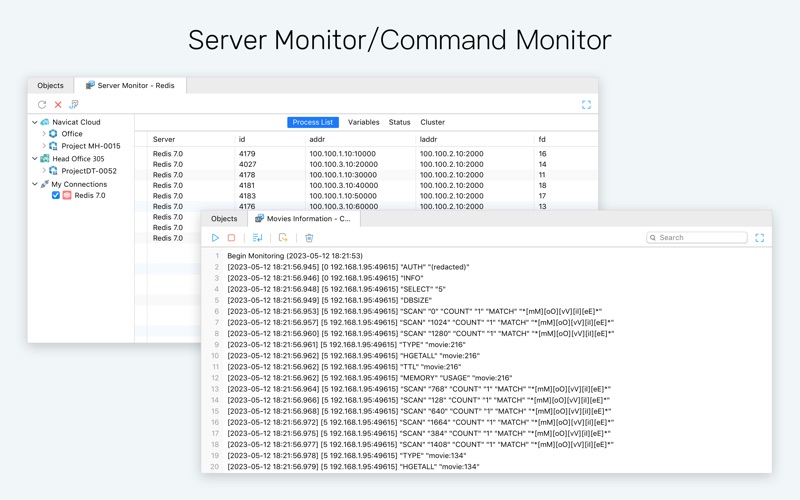Screen dimensions: 800x500
Task: Expand the ProjectDT-0052 node
Action: [x=44, y=170]
